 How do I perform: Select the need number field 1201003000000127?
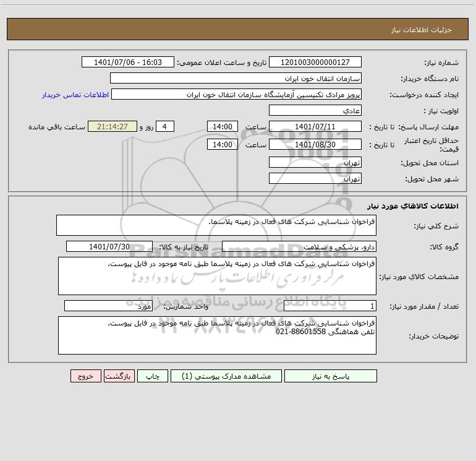315,62
